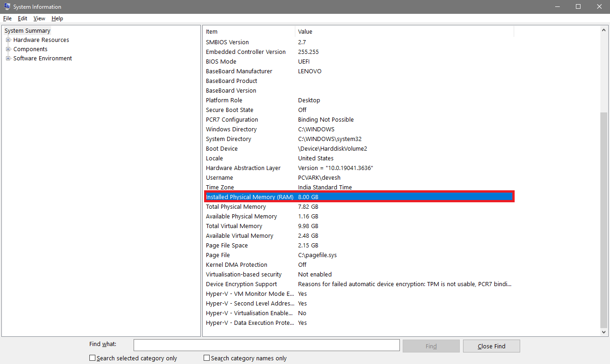Expand the Components tree node
The image size is (610, 364).
pos(8,49)
